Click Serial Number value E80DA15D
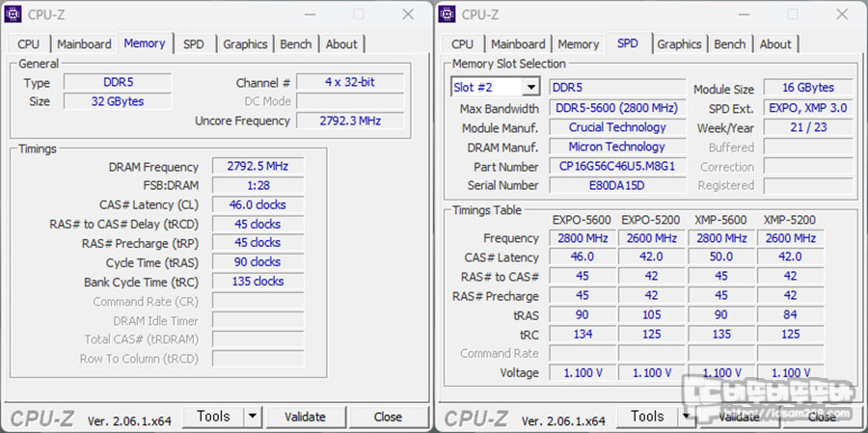This screenshot has width=868, height=433. coord(617,185)
